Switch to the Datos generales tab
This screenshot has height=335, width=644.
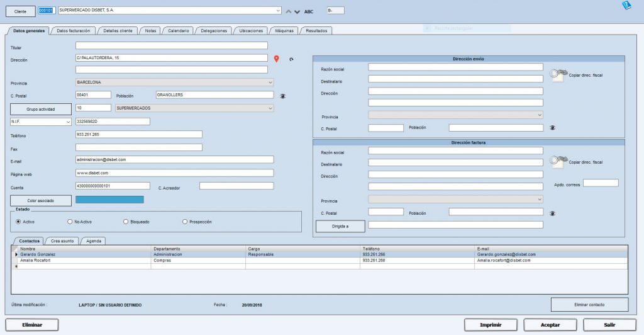point(29,31)
